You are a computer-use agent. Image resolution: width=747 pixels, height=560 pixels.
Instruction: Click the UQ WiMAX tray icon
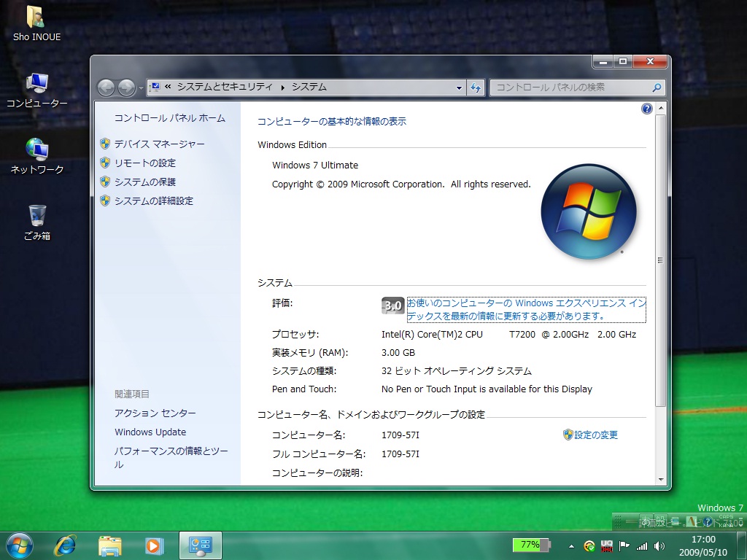tap(607, 546)
